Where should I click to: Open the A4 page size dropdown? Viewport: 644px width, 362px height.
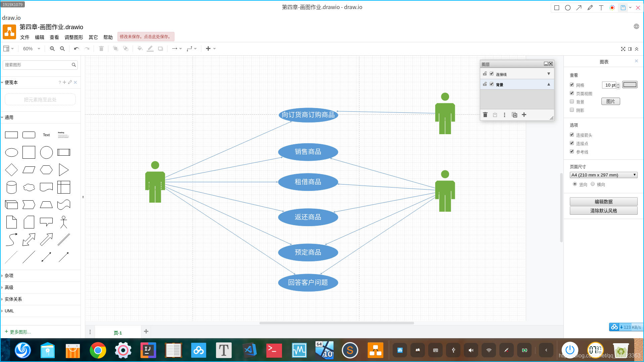click(x=603, y=175)
